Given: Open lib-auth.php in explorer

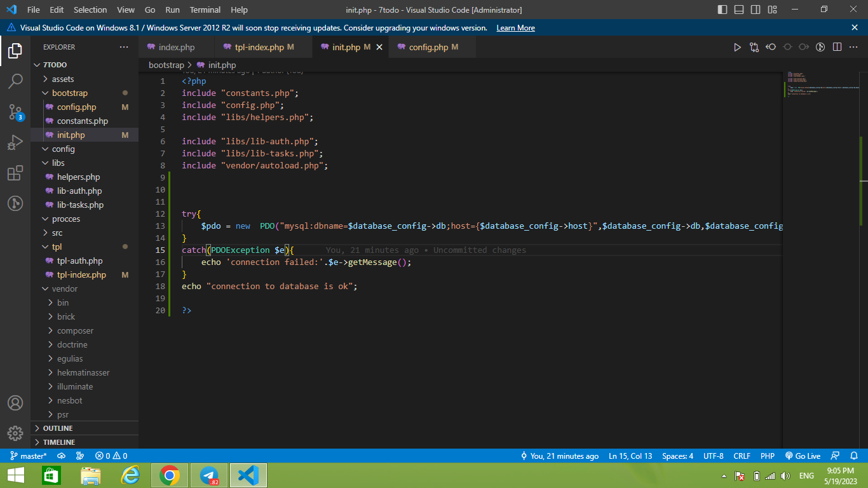Looking at the screenshot, I should pyautogui.click(x=85, y=191).
